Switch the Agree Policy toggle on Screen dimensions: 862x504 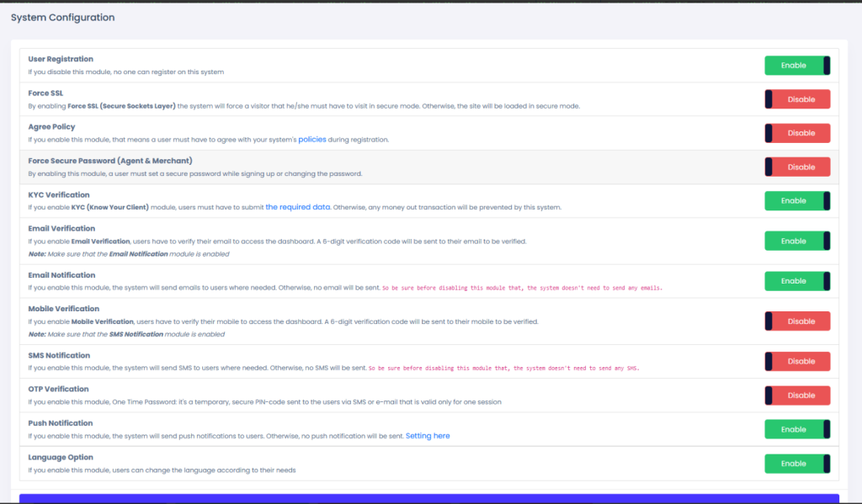tap(797, 133)
